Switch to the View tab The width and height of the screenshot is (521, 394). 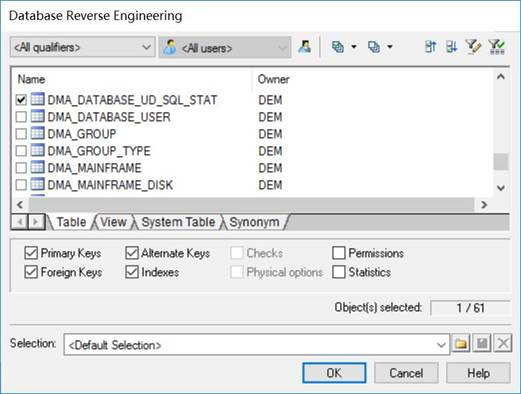pyautogui.click(x=113, y=222)
